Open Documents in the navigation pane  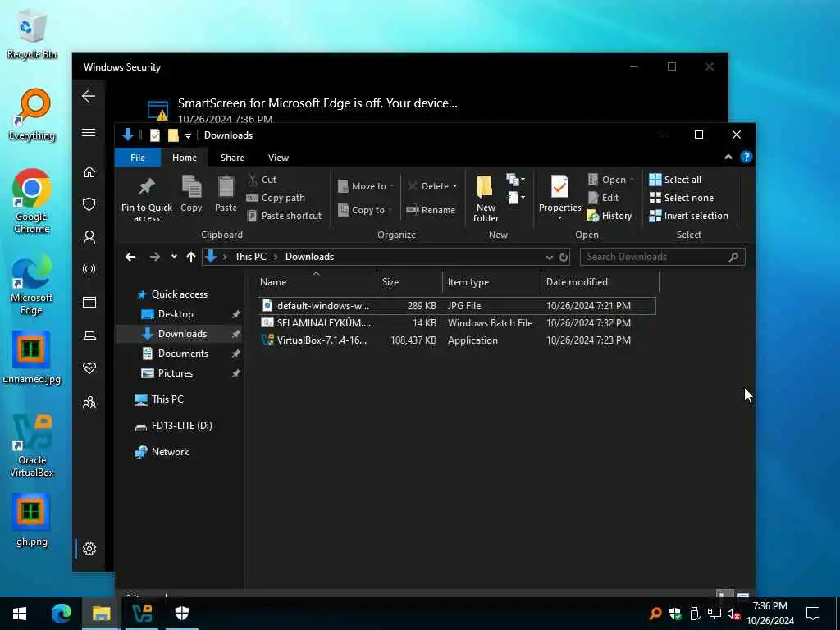[183, 354]
